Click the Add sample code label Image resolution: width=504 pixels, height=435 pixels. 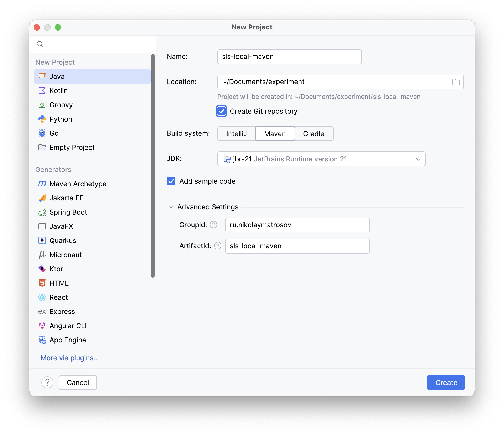pyautogui.click(x=207, y=181)
